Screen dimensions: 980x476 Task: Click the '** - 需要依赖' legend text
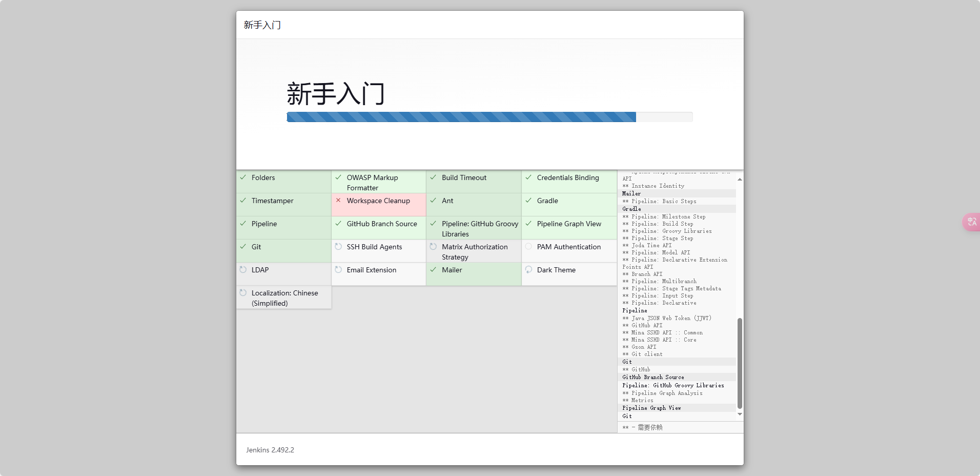(x=642, y=427)
